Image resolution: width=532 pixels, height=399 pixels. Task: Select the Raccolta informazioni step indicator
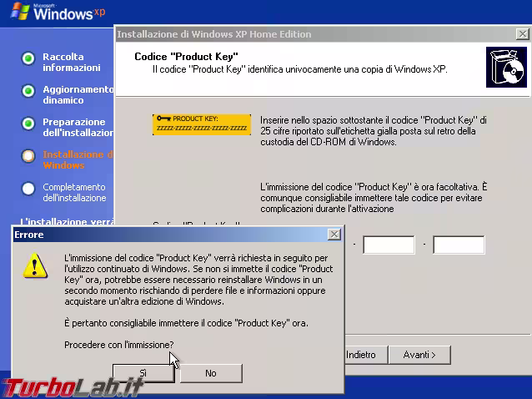28,58
